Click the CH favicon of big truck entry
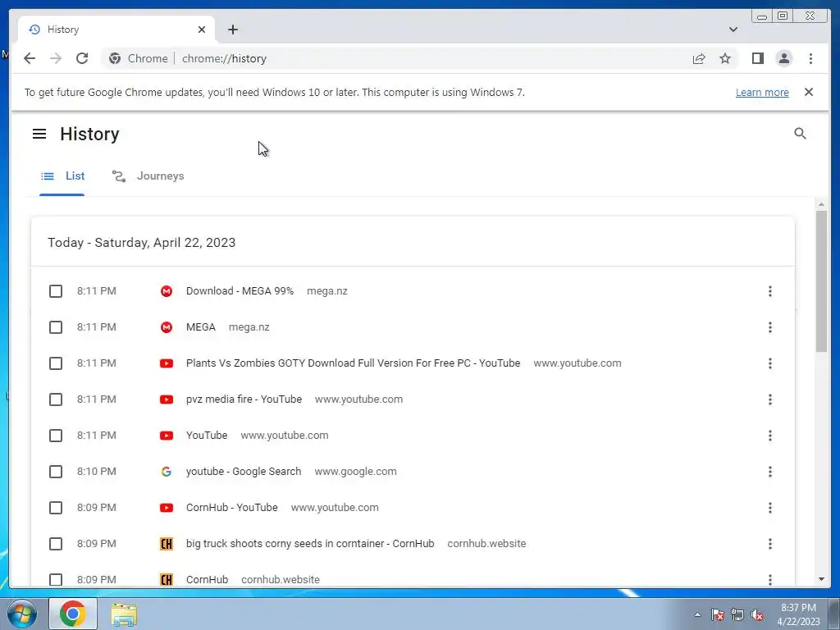This screenshot has height=630, width=840. 167,544
